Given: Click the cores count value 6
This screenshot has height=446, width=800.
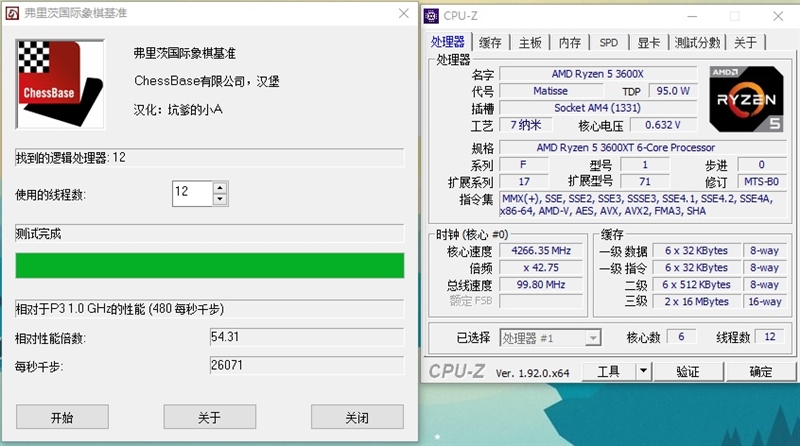Looking at the screenshot, I should pos(682,336).
